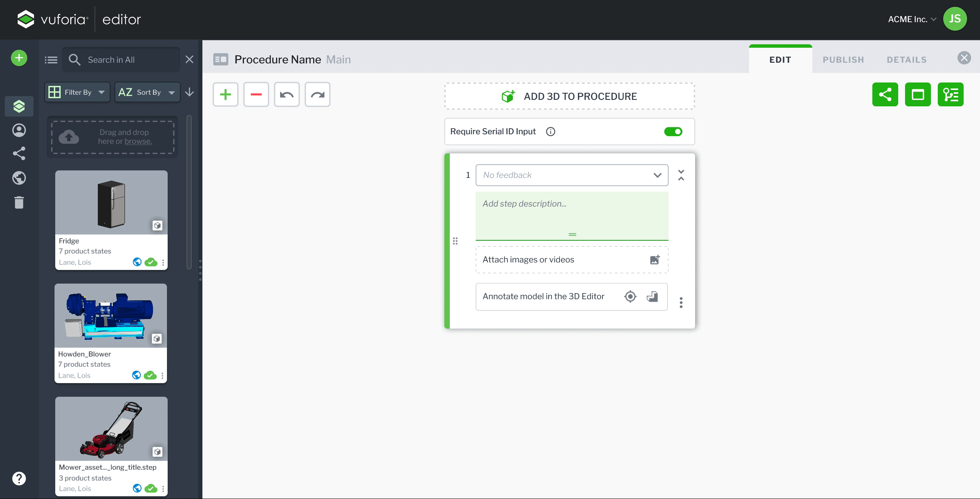980x499 pixels.
Task: Open the trash icon in sidebar
Action: [19, 202]
